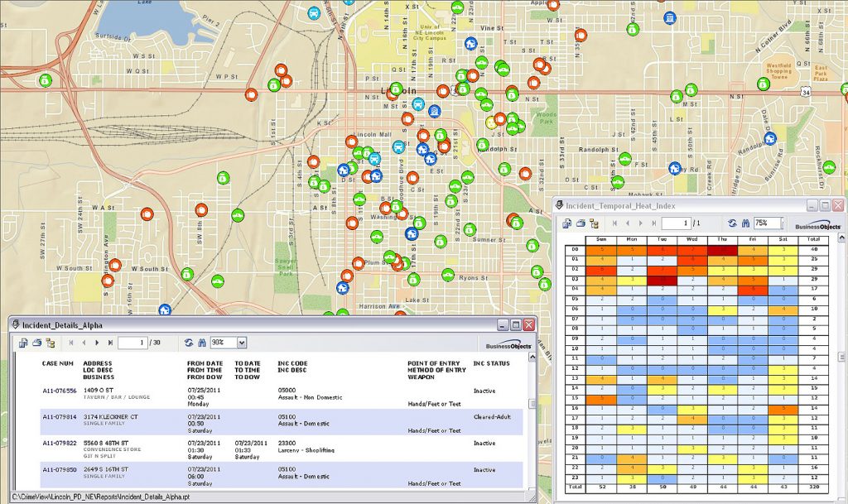
Task: Go to the next page of Incident_Details_Alpha
Action: tap(97, 342)
